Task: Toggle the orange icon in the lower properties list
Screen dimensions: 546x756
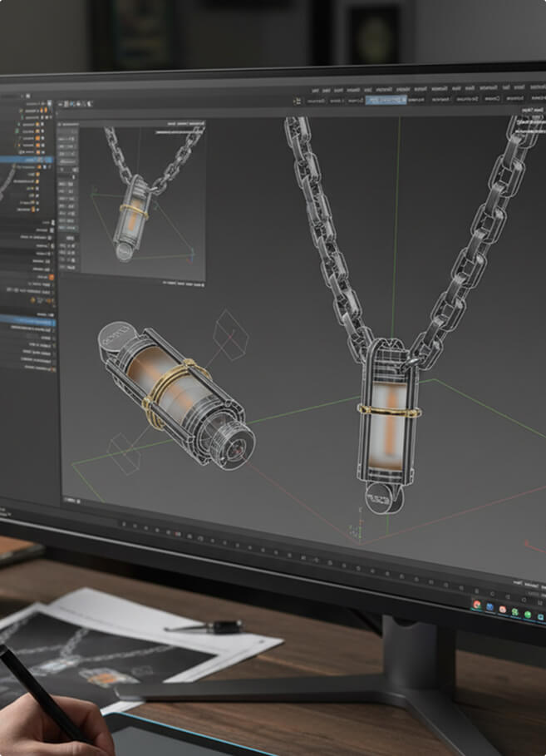Action: [52, 276]
